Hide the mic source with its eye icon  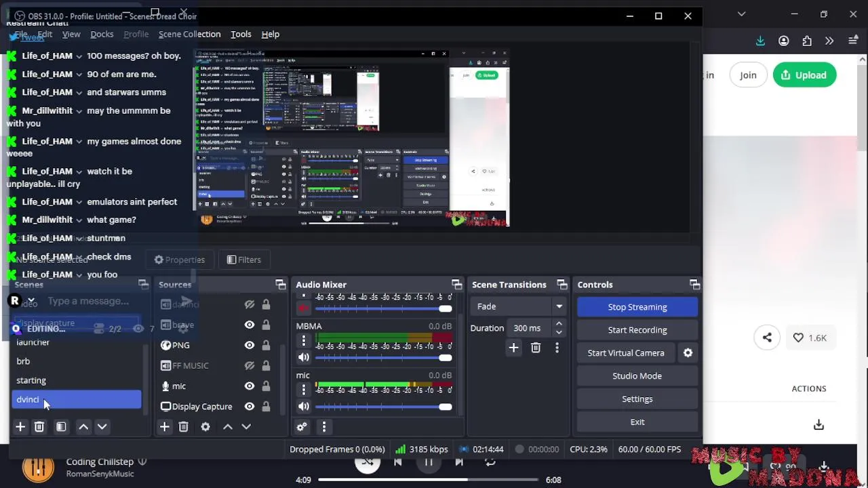pos(250,386)
